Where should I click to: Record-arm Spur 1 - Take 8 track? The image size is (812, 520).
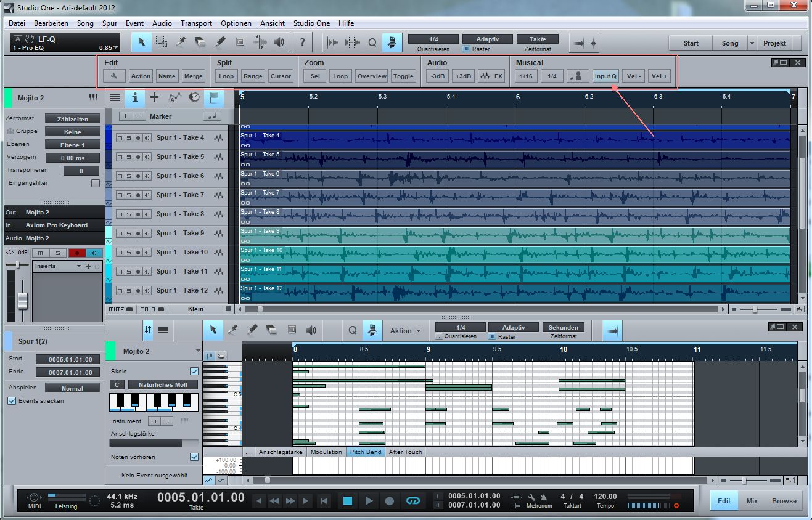pyautogui.click(x=137, y=214)
